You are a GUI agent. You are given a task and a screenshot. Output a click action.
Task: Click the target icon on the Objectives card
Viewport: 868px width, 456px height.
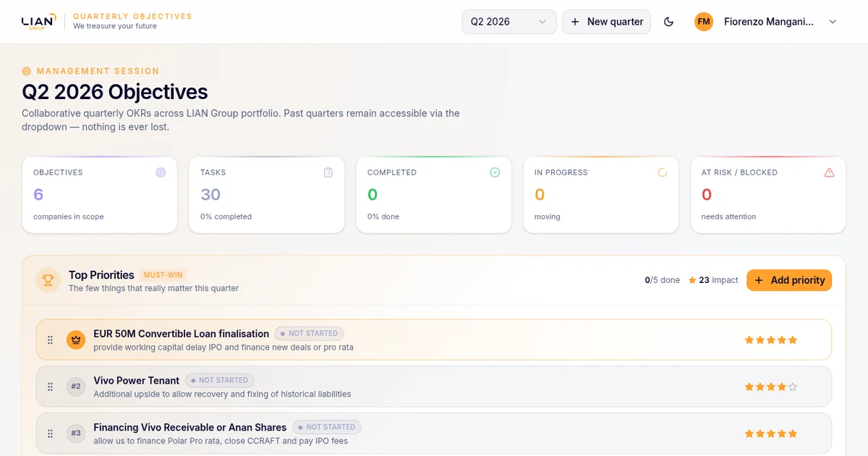tap(161, 172)
